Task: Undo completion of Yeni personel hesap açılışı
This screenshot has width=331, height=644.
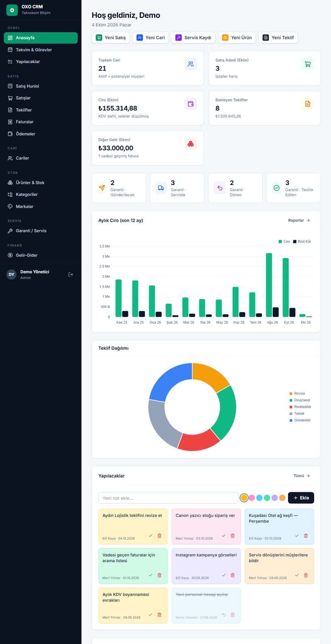Action: [x=224, y=615]
